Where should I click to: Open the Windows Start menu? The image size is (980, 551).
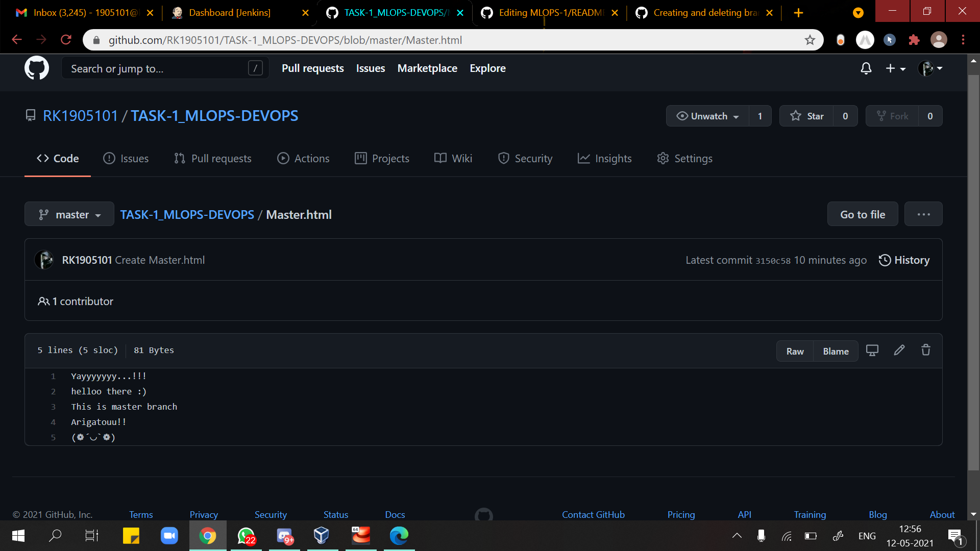[x=18, y=536]
